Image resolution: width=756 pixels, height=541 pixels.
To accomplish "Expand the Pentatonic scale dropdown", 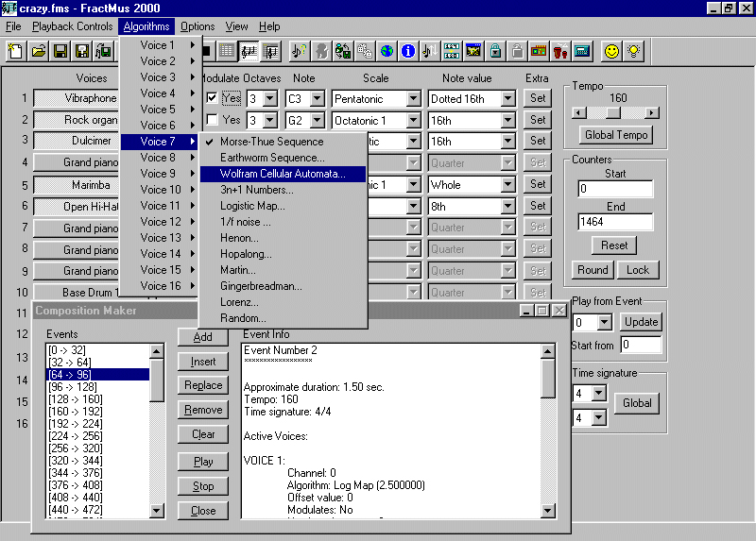I will point(413,98).
